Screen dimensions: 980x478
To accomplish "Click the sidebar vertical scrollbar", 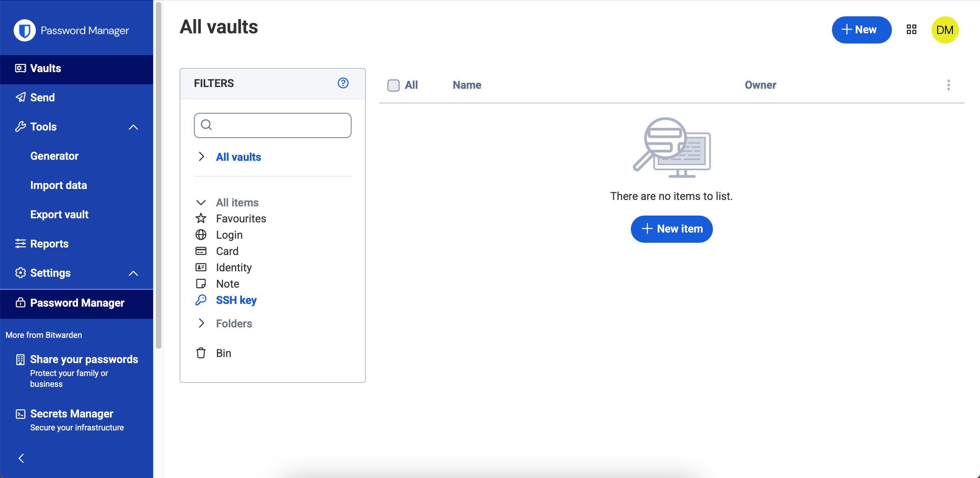I will 158,175.
